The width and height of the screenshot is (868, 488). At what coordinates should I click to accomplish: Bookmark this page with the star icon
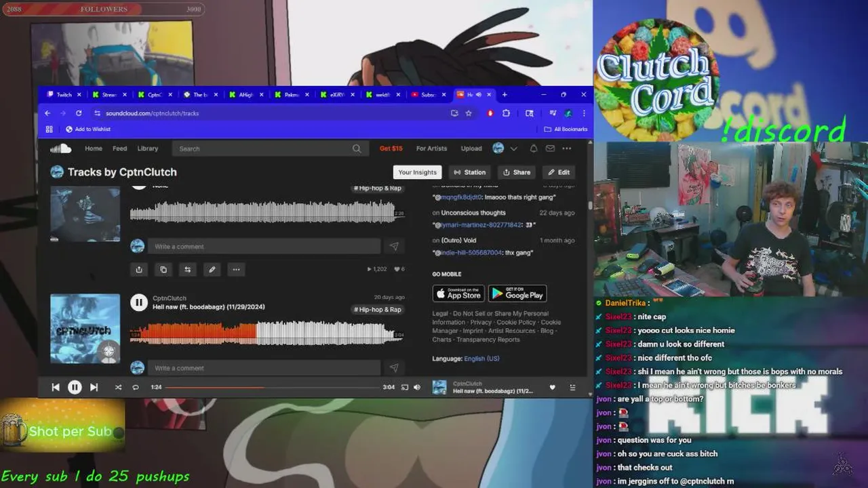469,113
